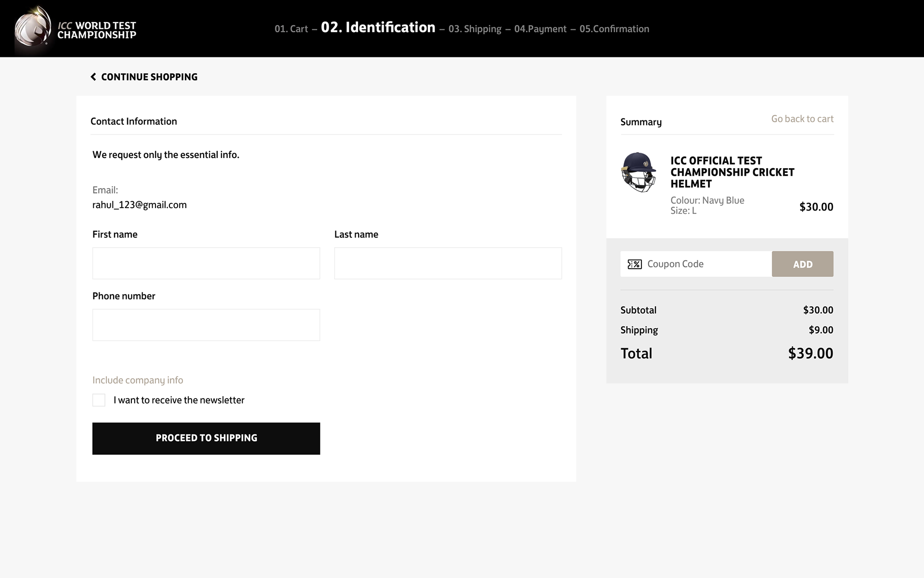Click the Continue Shopping link
Screen dimensions: 924x578
click(x=149, y=77)
